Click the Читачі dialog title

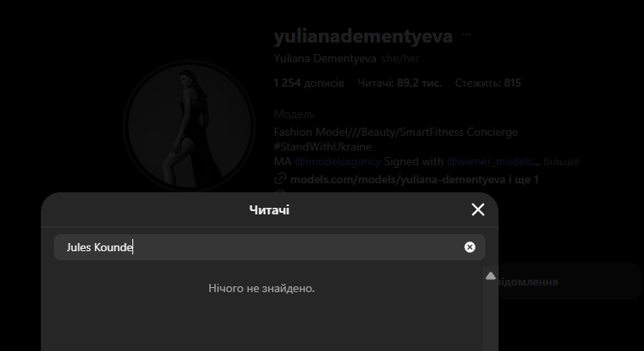pyautogui.click(x=269, y=210)
